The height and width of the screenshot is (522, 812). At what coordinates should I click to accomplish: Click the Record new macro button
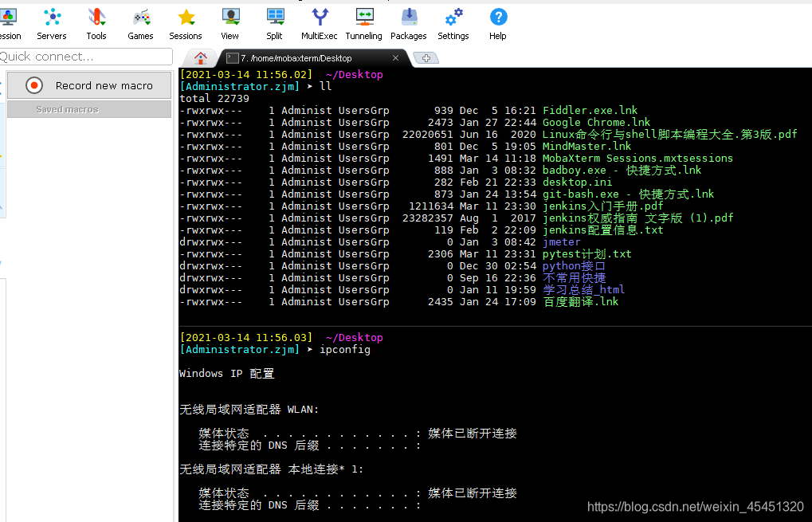click(x=89, y=85)
